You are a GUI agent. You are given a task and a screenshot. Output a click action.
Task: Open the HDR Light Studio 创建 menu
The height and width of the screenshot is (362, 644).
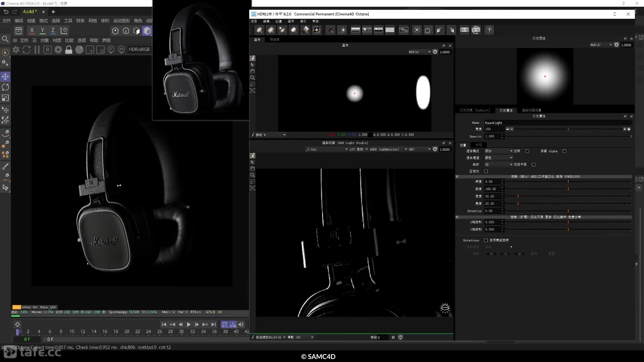279,21
